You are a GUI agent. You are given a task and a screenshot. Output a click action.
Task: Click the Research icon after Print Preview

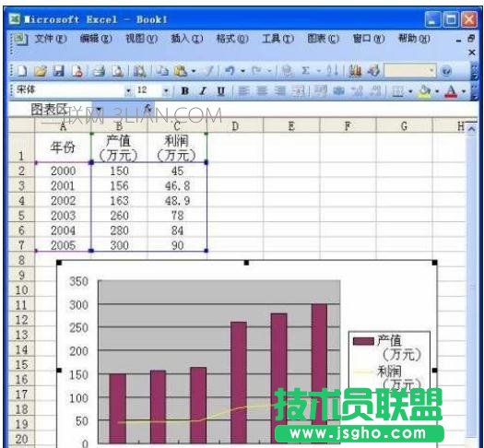(x=139, y=71)
